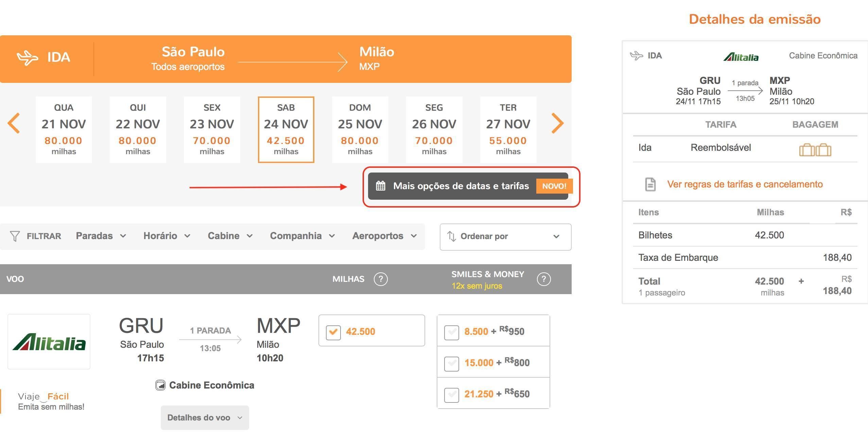
Task: Select SEG 26 NOV date tab
Action: (x=434, y=129)
